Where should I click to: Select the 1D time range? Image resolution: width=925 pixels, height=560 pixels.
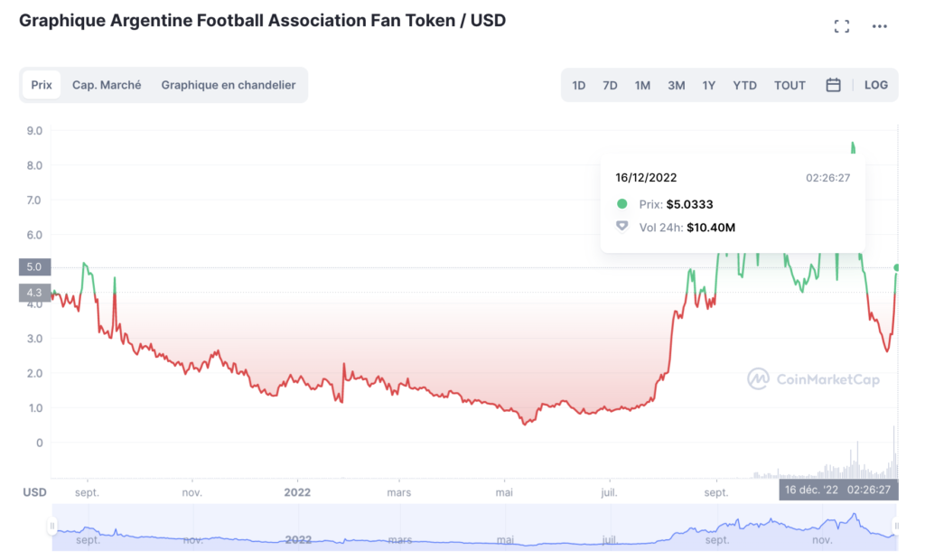tap(579, 85)
